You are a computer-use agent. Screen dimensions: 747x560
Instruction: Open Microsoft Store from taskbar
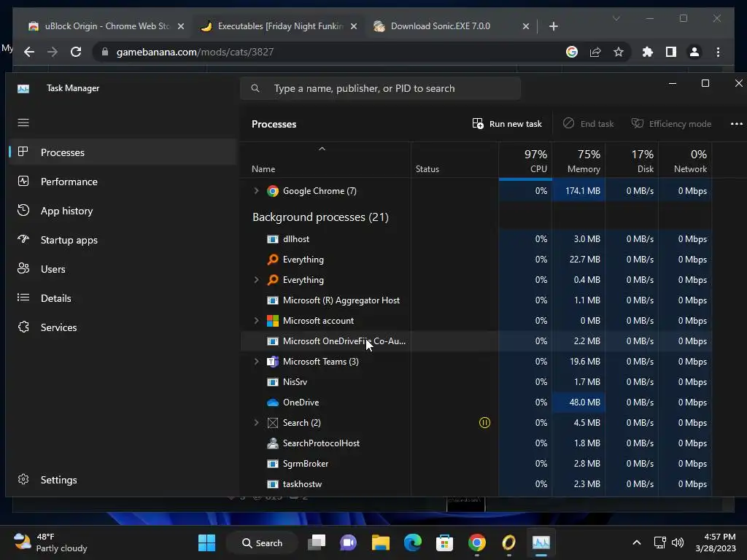tap(444, 542)
